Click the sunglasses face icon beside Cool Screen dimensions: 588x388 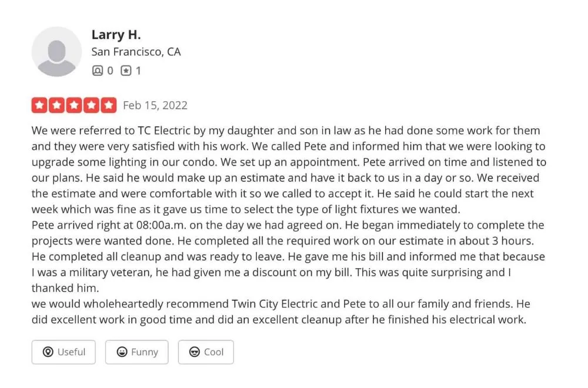coord(195,352)
